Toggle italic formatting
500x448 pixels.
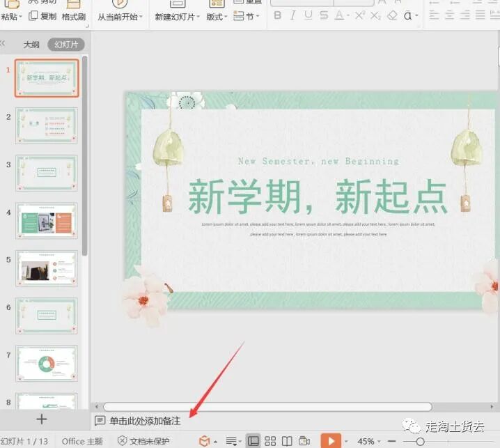(292, 15)
